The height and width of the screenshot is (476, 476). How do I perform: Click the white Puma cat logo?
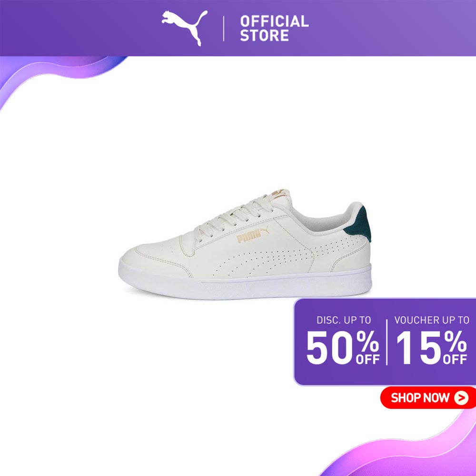[185, 28]
